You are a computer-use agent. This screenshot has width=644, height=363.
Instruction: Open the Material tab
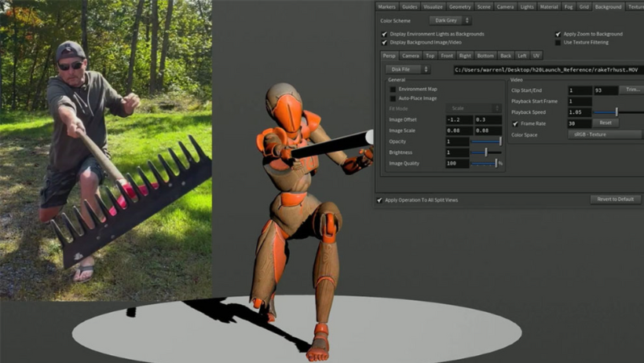549,6
